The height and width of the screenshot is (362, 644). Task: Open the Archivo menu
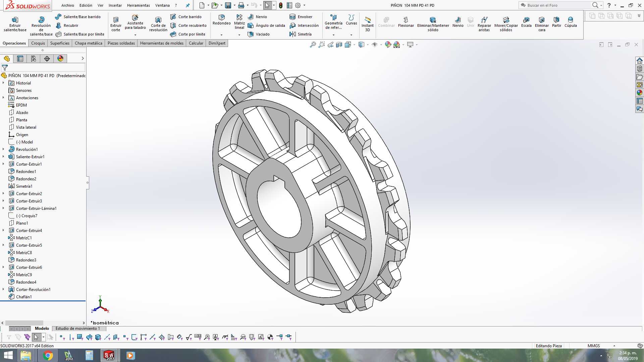[67, 5]
